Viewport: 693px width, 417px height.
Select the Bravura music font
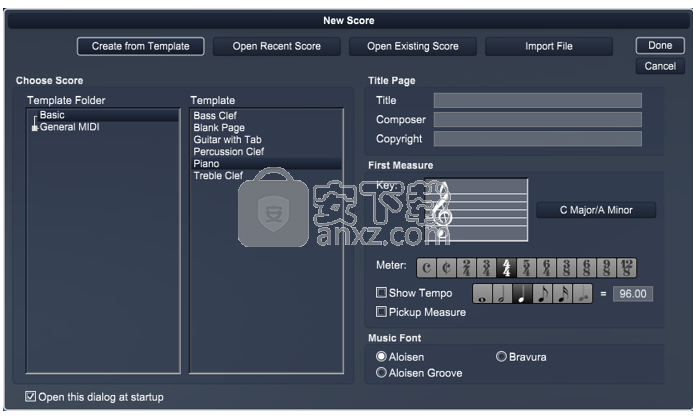501,356
